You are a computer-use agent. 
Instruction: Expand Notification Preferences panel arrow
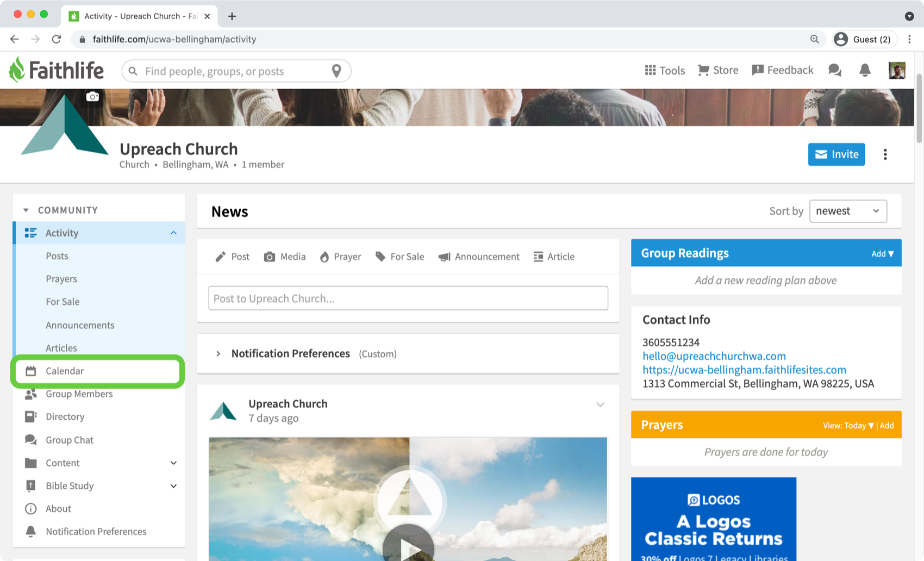tap(218, 354)
